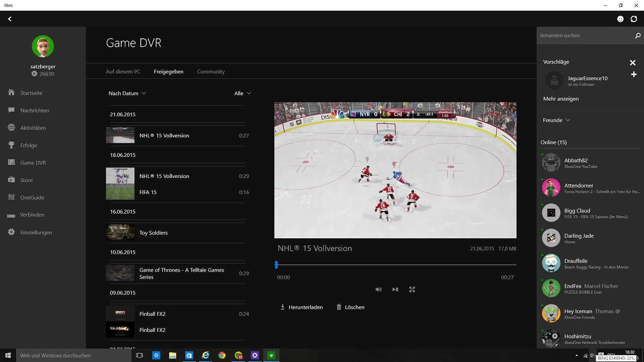Click the refresh icon in header

pyautogui.click(x=634, y=19)
